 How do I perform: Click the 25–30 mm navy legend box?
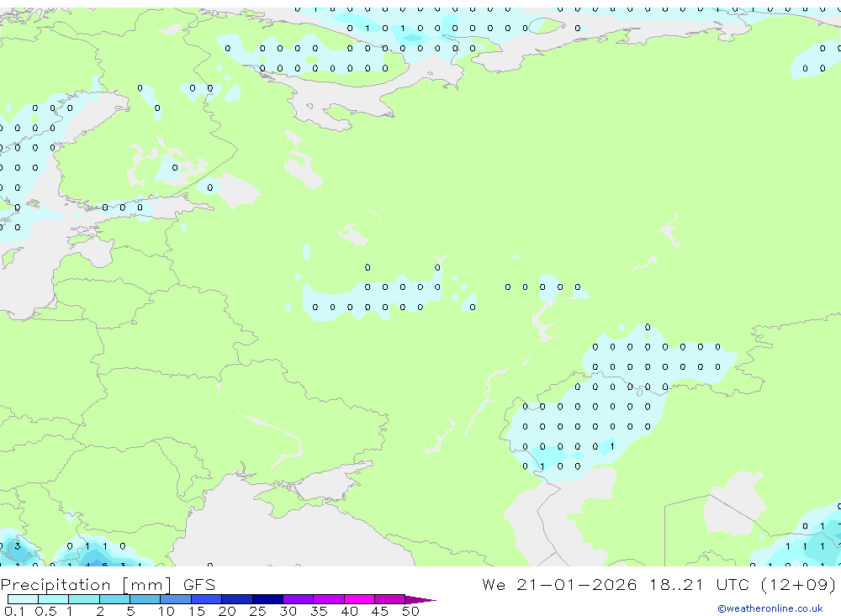267,599
